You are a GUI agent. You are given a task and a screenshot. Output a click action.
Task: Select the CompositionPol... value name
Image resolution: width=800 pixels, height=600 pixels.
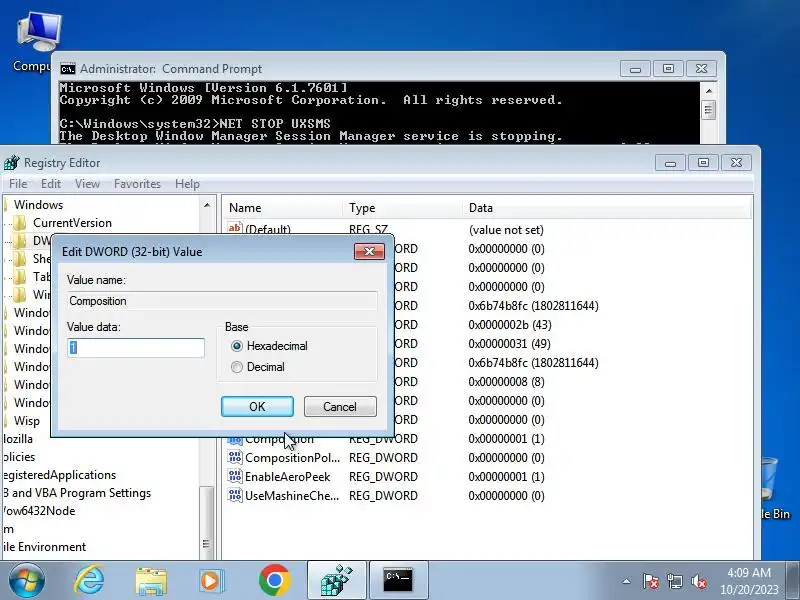pyautogui.click(x=292, y=458)
